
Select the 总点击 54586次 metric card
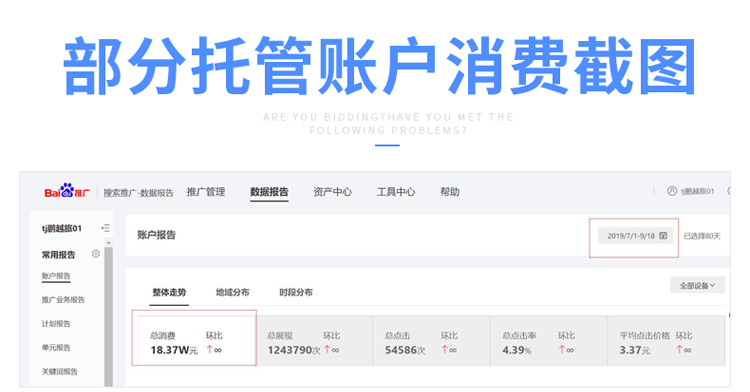[431, 341]
